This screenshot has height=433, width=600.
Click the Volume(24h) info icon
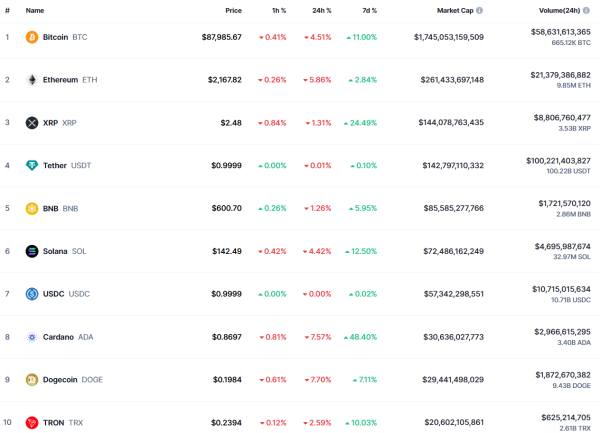(x=586, y=10)
